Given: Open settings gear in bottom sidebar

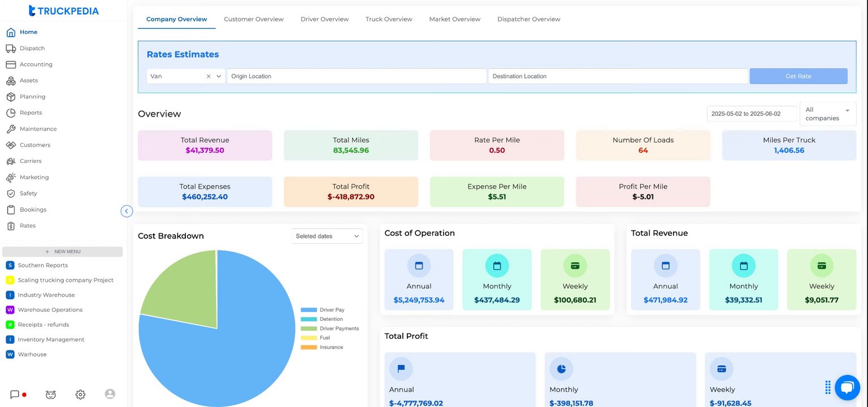Looking at the screenshot, I should 80,395.
